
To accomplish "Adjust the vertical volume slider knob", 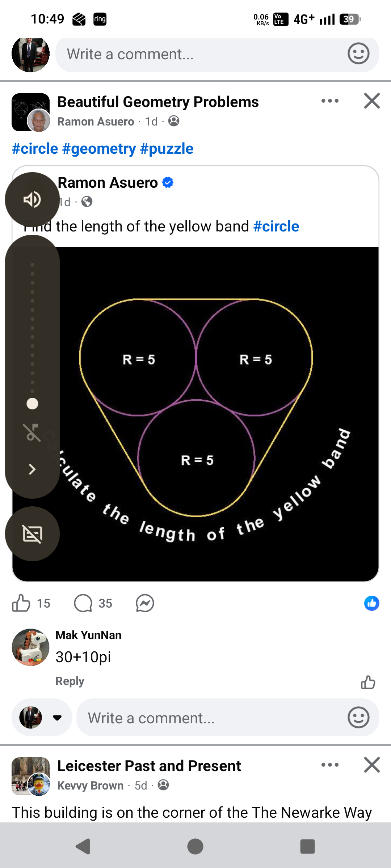I will [x=32, y=404].
